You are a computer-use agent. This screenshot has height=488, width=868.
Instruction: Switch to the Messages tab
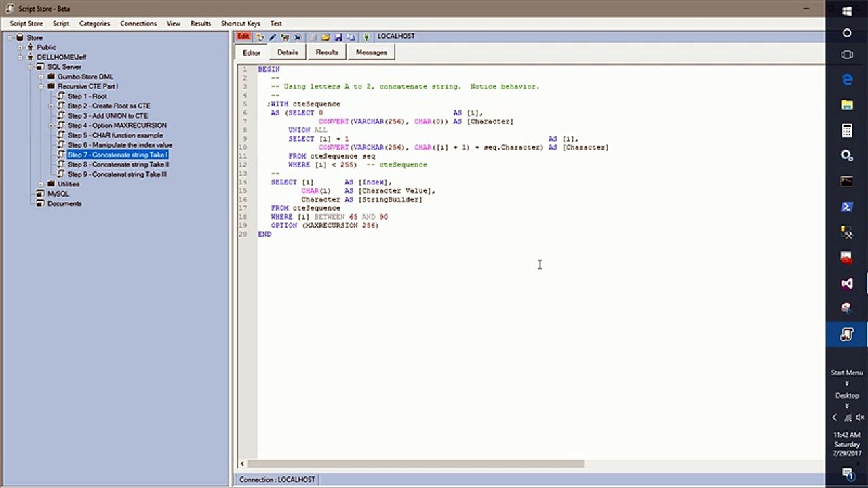(372, 52)
